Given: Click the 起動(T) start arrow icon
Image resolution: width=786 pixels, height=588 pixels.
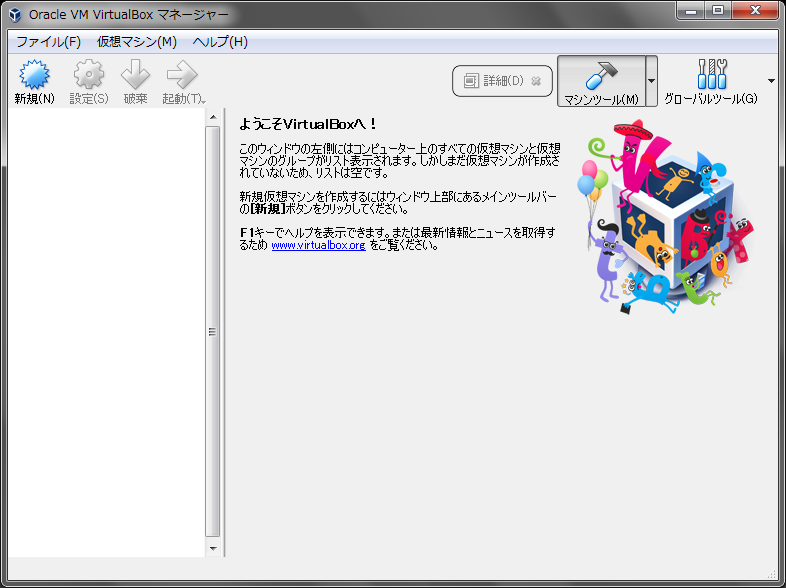Looking at the screenshot, I should [x=182, y=74].
